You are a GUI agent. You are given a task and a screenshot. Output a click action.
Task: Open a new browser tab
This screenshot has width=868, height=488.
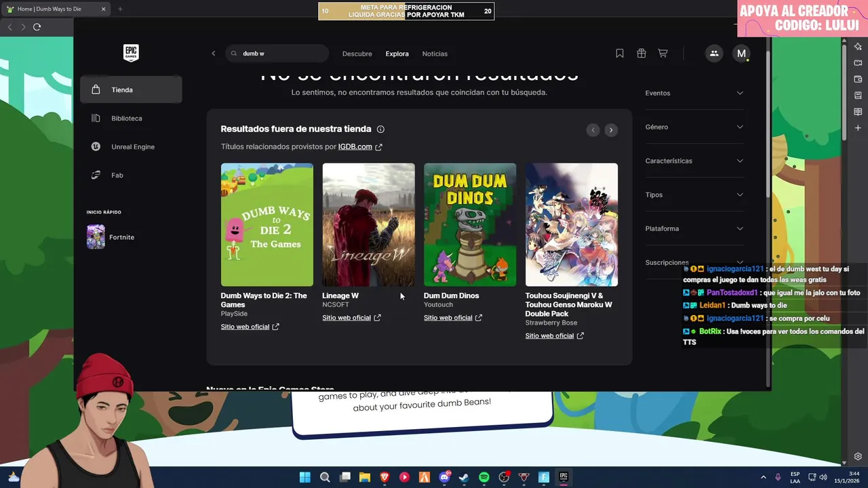pos(120,9)
